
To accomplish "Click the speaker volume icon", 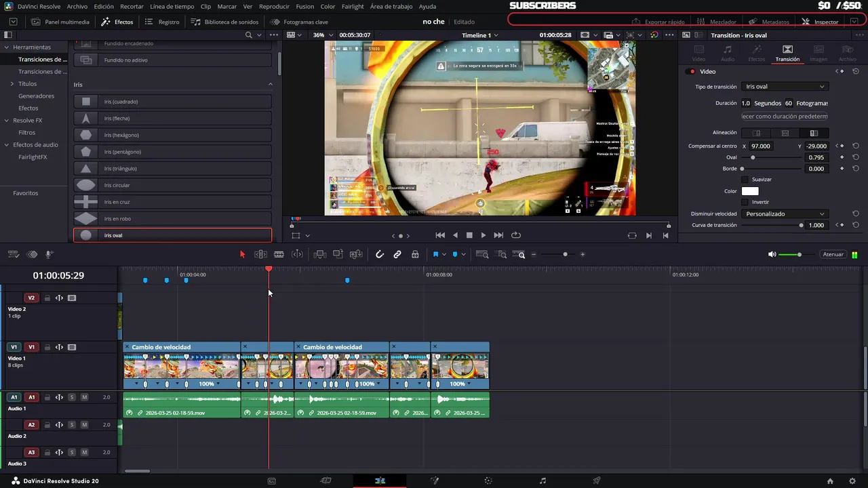I will tap(772, 254).
